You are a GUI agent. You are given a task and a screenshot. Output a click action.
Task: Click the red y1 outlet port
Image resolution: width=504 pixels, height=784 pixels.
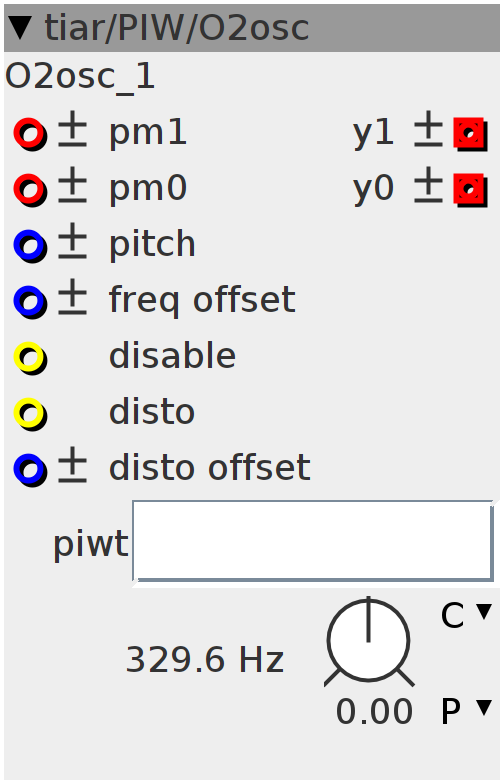pyautogui.click(x=470, y=134)
